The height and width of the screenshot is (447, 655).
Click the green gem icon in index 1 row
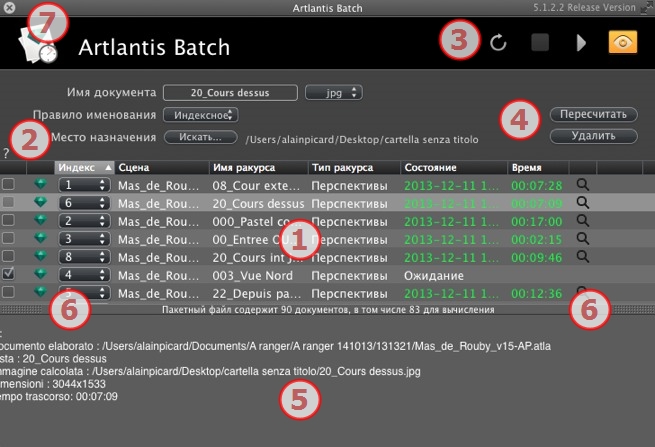(x=41, y=184)
